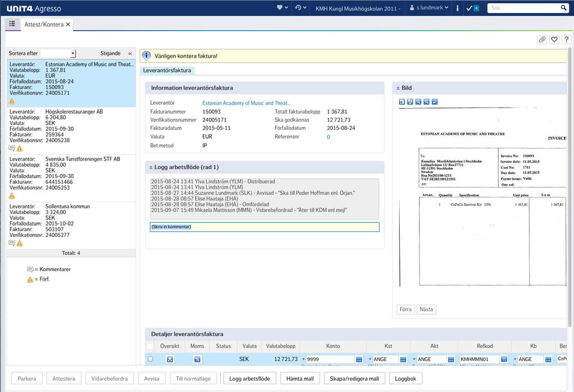Click the Vidarebefordra button
This screenshot has height=392, width=574.
[109, 379]
